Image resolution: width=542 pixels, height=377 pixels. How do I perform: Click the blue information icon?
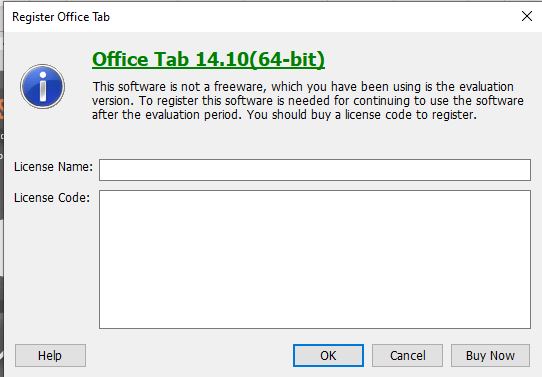tap(43, 86)
